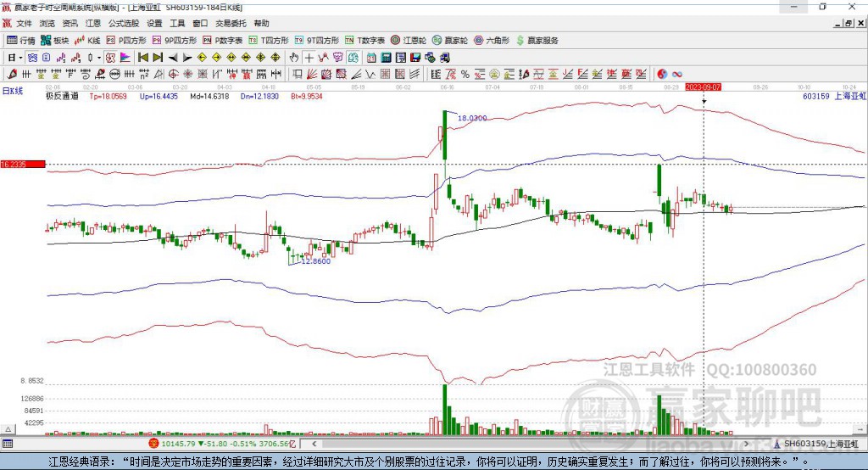Select the Gann fan lines icon

(x=312, y=75)
